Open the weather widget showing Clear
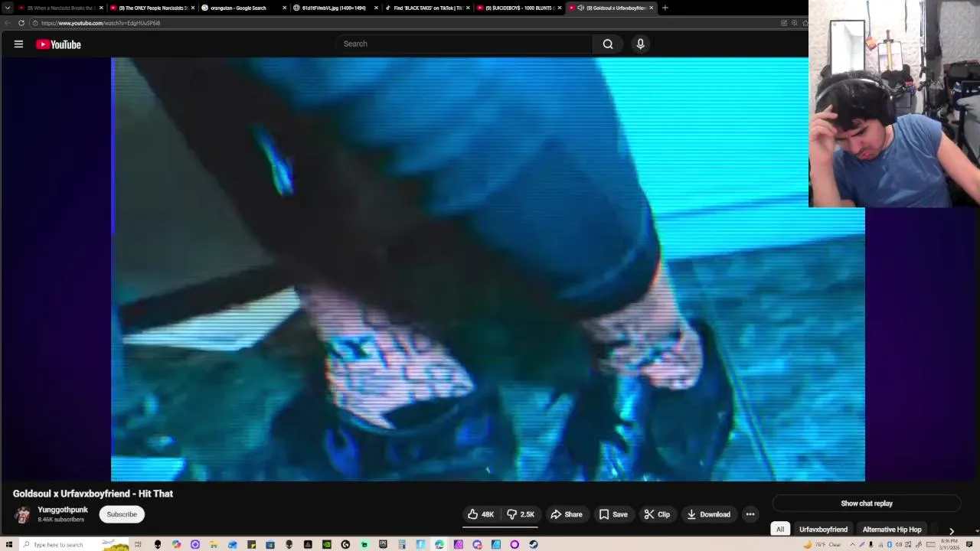Viewport: 980px width, 551px height. 822,545
